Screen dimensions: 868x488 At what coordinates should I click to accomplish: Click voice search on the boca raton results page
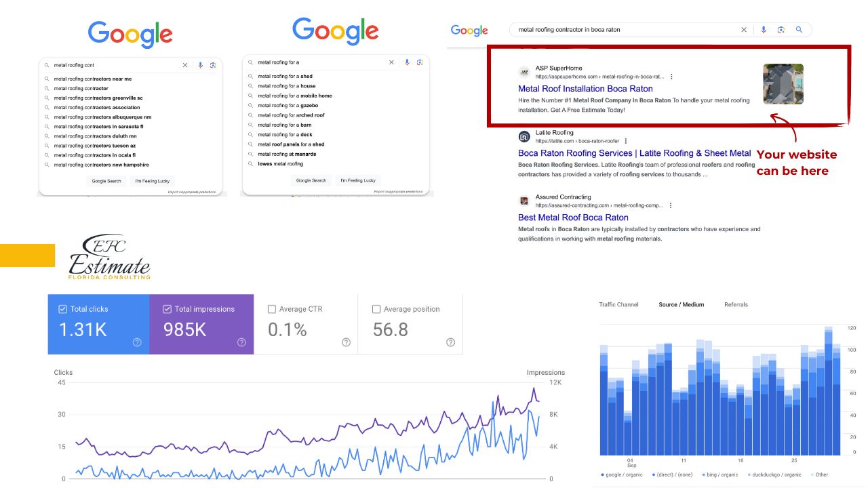[x=764, y=30]
